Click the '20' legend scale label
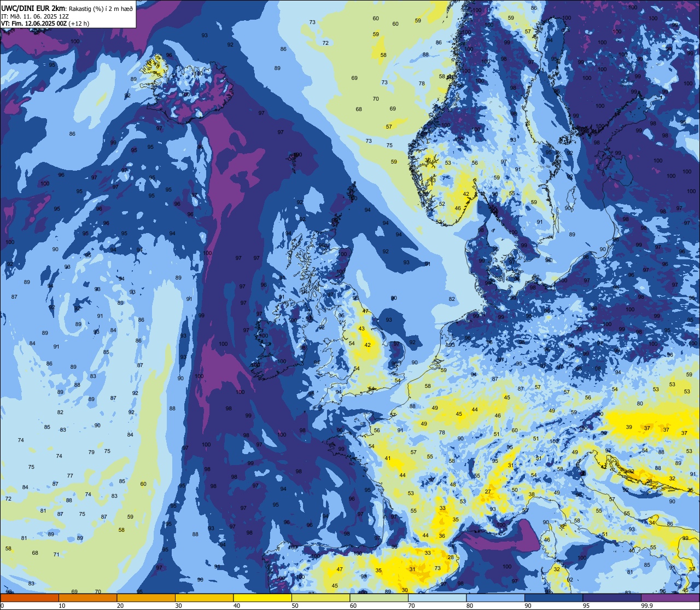Viewport: 700px width, 610px height. (120, 606)
